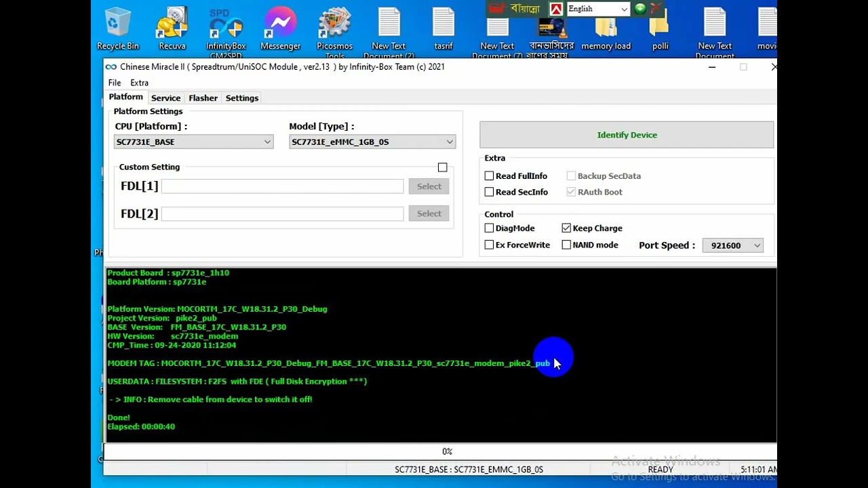Click the BASE Version log line

point(197,327)
